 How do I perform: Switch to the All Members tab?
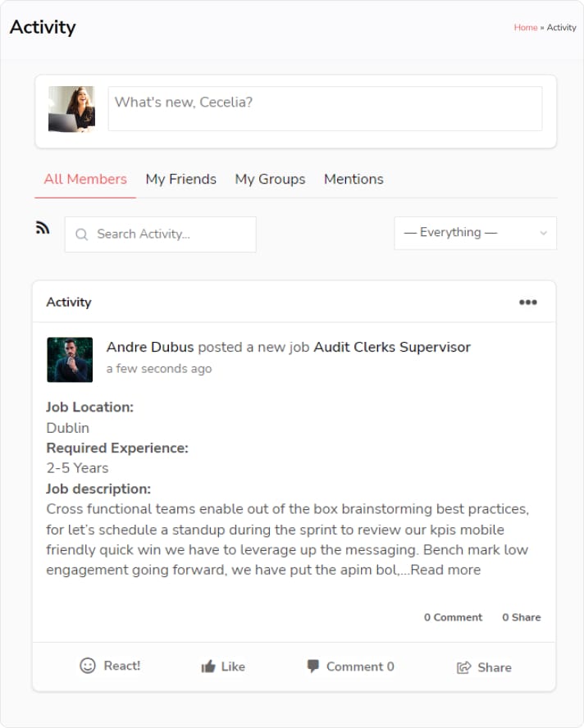click(x=85, y=179)
